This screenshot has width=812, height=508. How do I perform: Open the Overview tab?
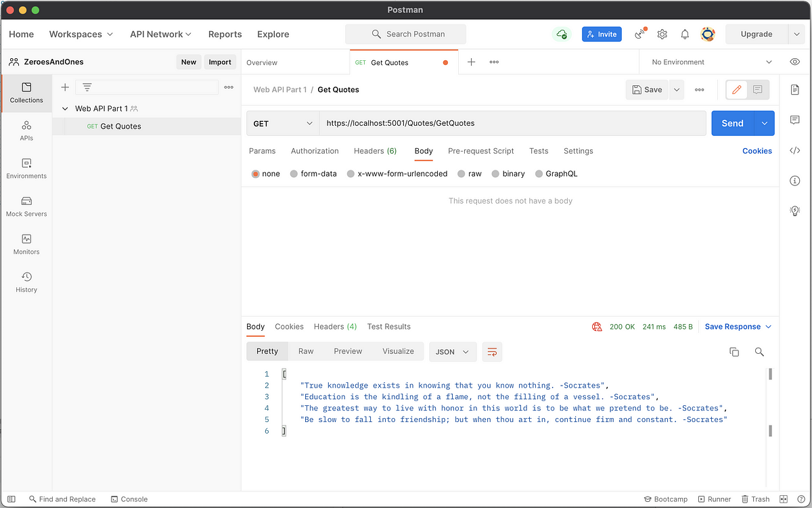(262, 62)
